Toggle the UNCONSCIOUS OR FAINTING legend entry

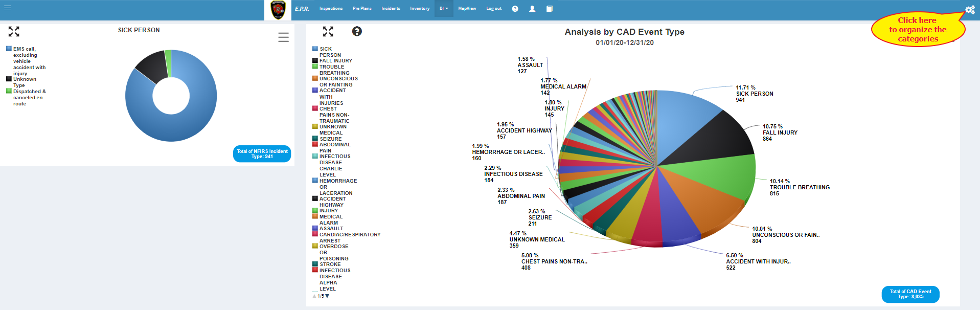click(x=335, y=81)
